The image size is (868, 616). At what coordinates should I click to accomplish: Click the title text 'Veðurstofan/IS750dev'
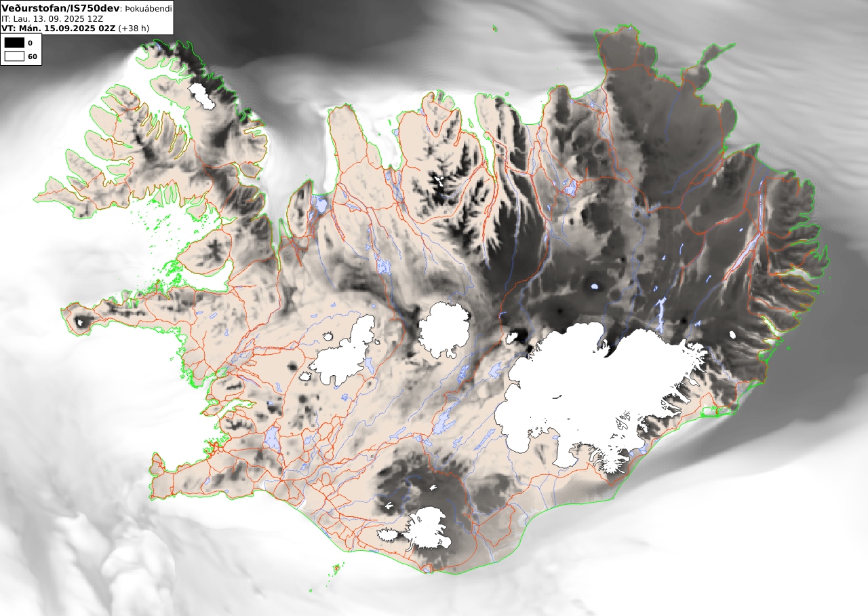(60, 8)
